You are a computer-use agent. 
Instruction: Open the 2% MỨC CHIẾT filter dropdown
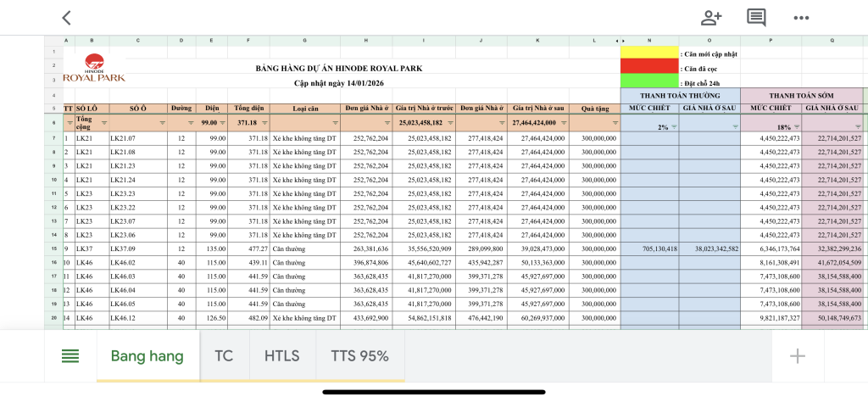coord(674,127)
